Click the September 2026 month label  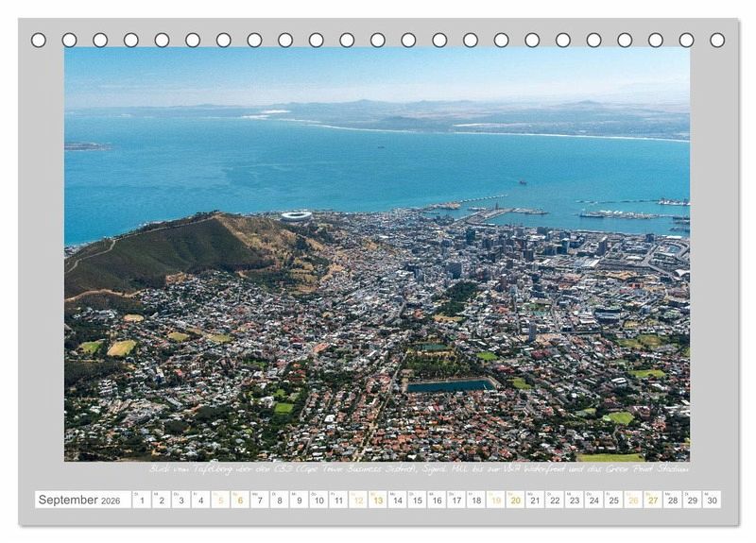(x=81, y=500)
